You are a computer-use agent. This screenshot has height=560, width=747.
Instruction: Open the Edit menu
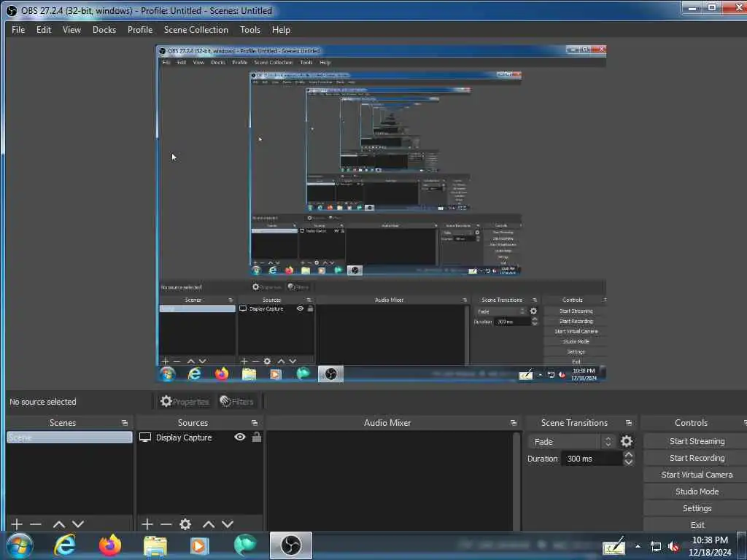pos(44,29)
